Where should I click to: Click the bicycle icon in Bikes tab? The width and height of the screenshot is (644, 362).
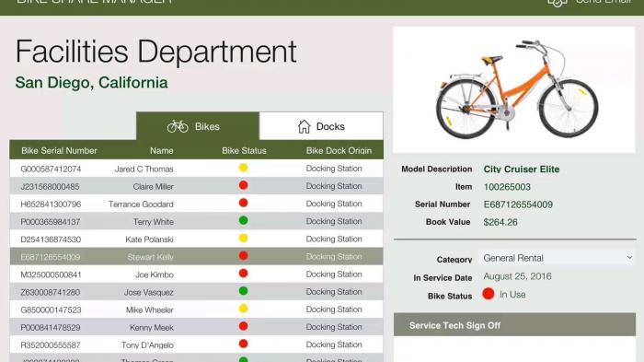[178, 126]
